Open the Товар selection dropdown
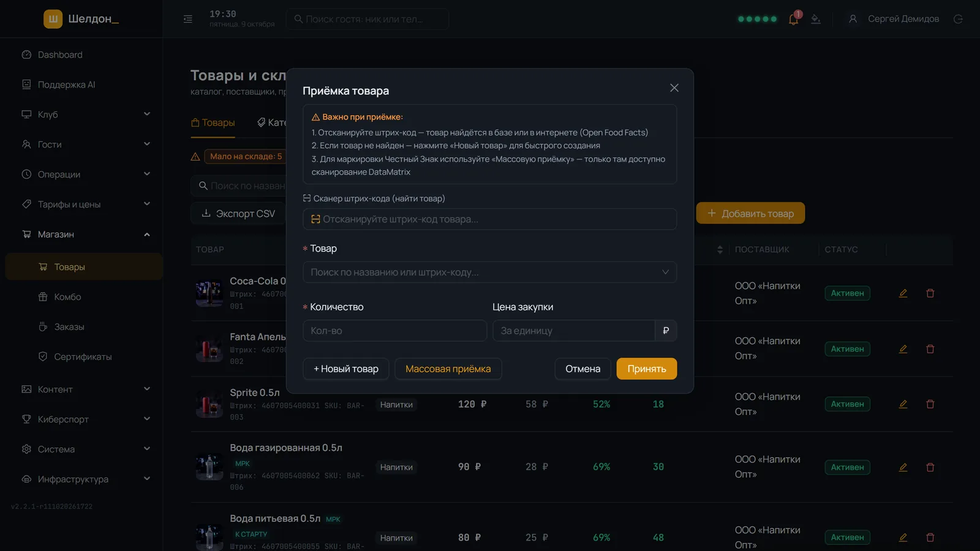 click(489, 272)
